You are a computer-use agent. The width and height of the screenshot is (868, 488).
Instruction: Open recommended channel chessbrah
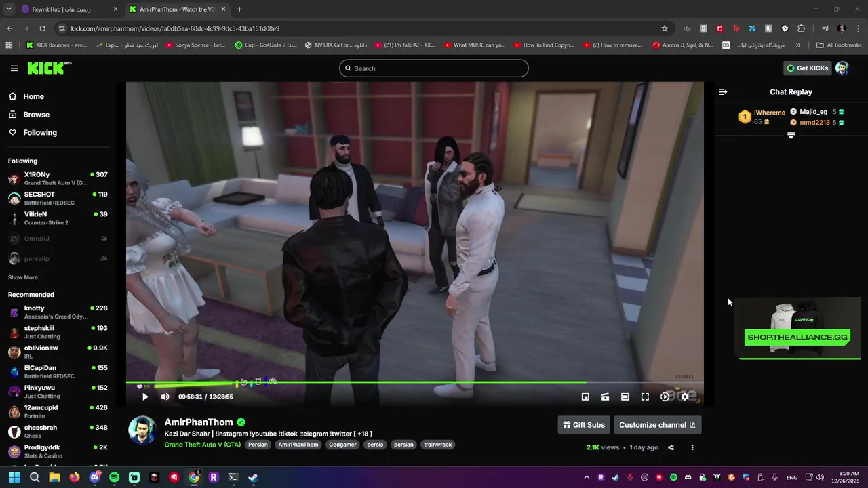click(58, 431)
